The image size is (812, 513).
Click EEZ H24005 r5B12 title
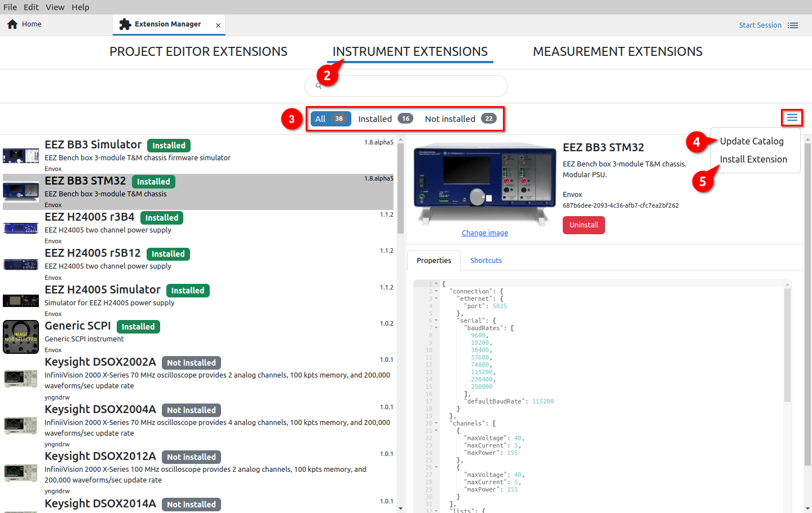[92, 253]
